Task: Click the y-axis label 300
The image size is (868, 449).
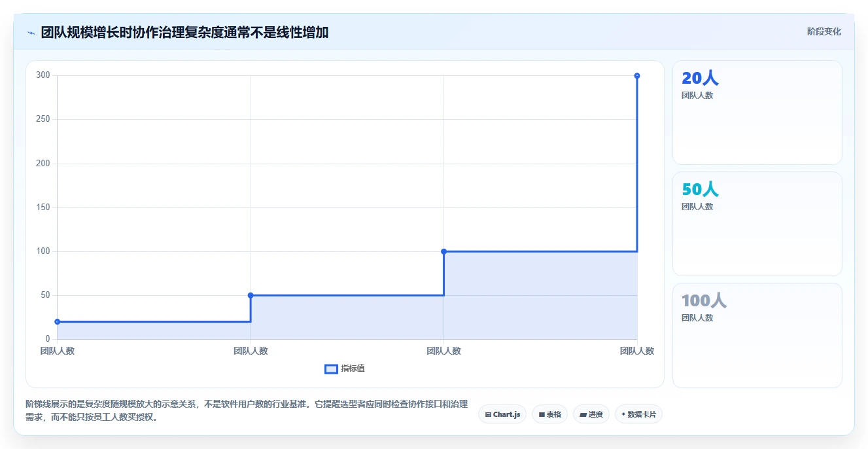Action: click(x=43, y=75)
